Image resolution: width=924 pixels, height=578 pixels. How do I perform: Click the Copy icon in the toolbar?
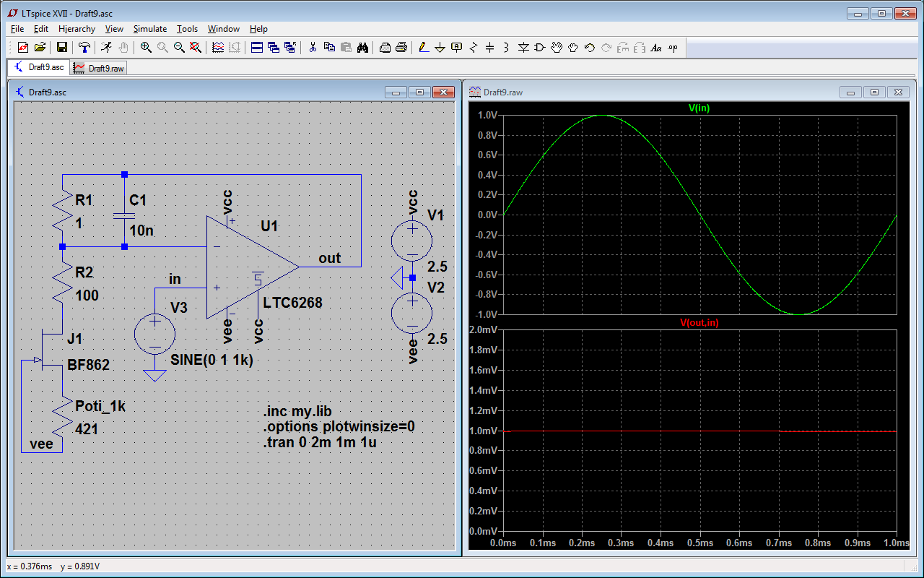(329, 48)
